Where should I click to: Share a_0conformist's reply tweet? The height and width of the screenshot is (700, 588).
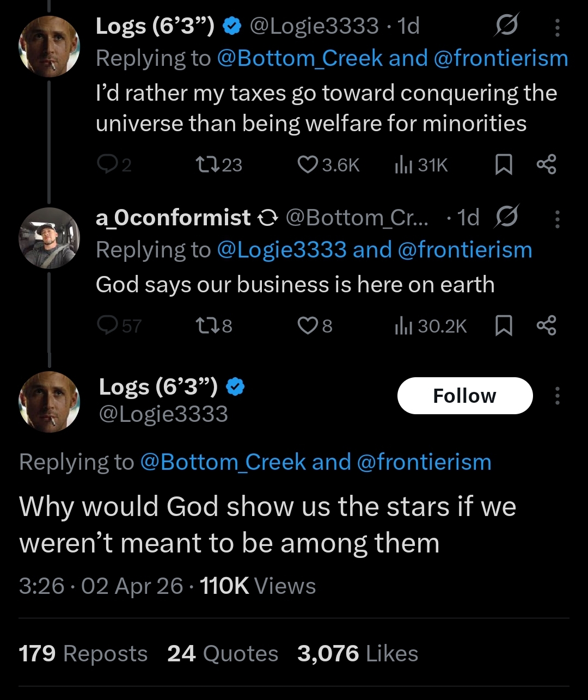tap(546, 326)
